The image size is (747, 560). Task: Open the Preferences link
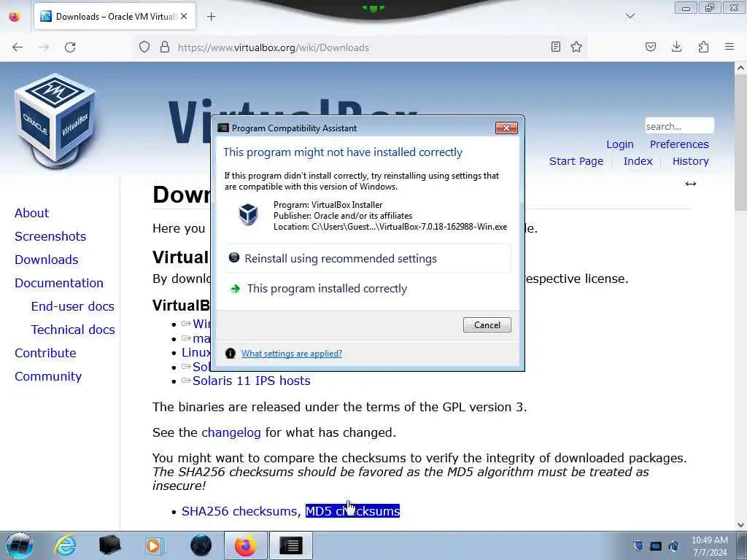coord(679,144)
